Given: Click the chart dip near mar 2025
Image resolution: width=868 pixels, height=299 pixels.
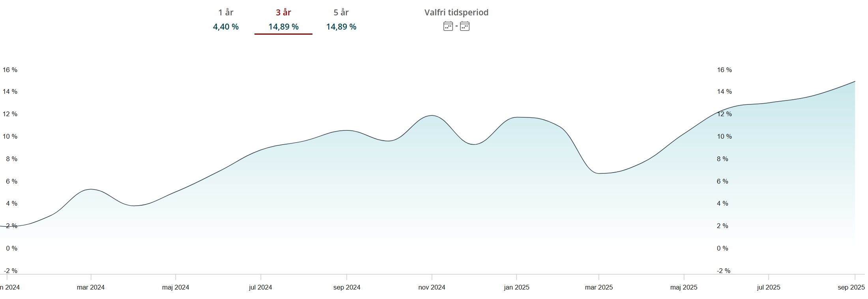Looking at the screenshot, I should [599, 173].
